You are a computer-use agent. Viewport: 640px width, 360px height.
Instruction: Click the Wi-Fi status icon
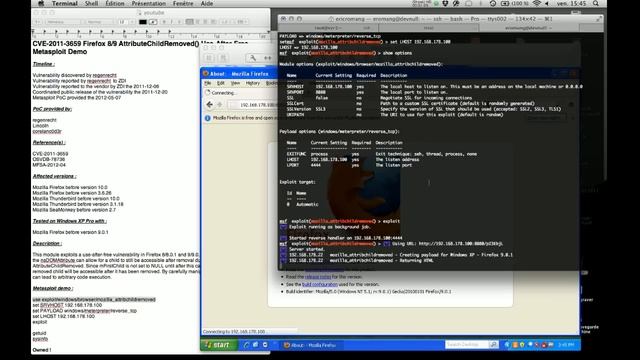click(537, 4)
